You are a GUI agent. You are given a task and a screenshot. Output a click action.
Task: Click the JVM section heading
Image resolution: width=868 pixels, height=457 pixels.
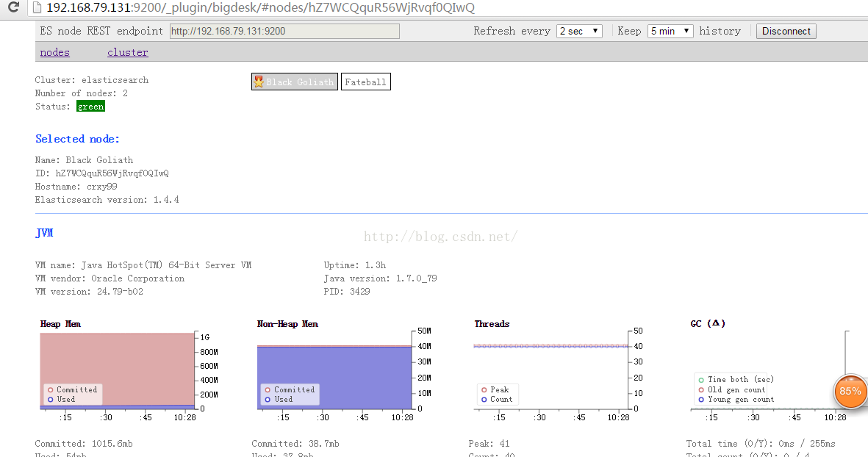click(44, 233)
